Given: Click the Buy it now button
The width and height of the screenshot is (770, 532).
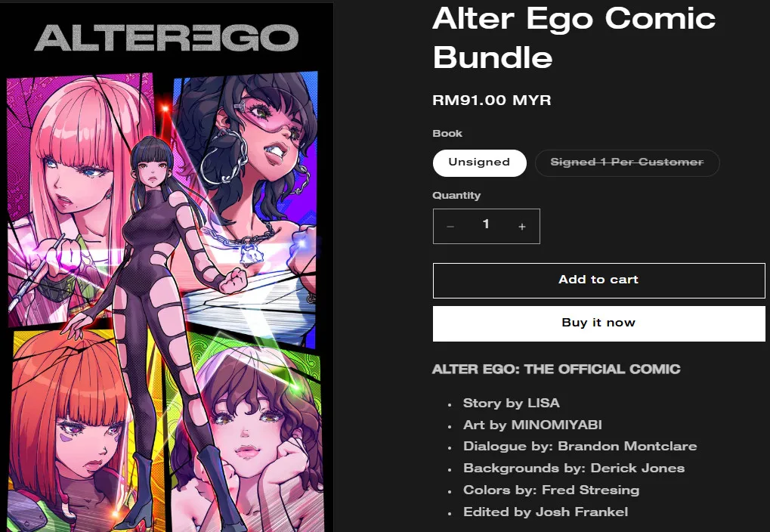Looking at the screenshot, I should pyautogui.click(x=598, y=323).
